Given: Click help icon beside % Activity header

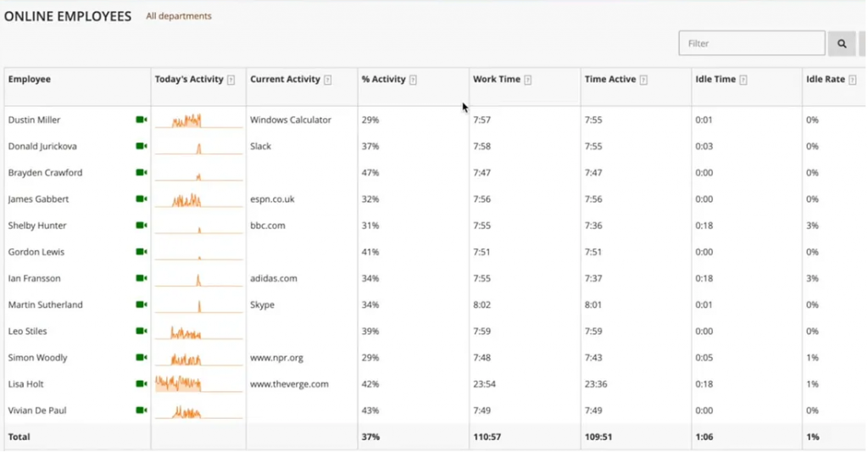Looking at the screenshot, I should point(413,80).
